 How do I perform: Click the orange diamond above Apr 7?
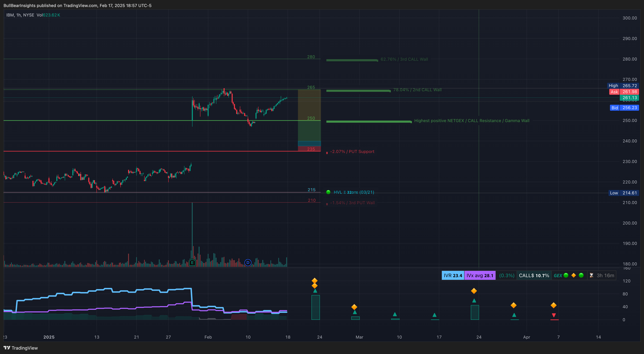coord(553,305)
